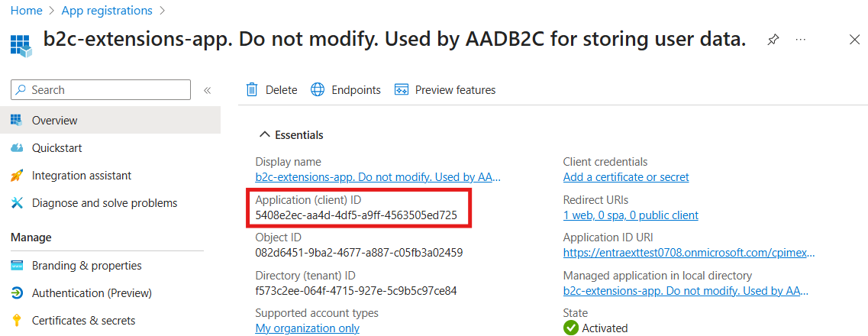Click the Diagnose and solve problems wrench icon
868x336 pixels.
point(17,203)
